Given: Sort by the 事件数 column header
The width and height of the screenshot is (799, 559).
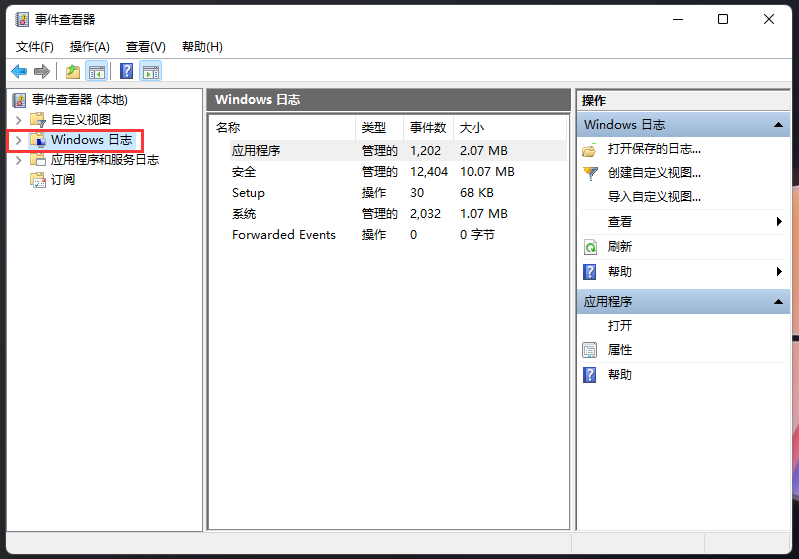Looking at the screenshot, I should [429, 128].
